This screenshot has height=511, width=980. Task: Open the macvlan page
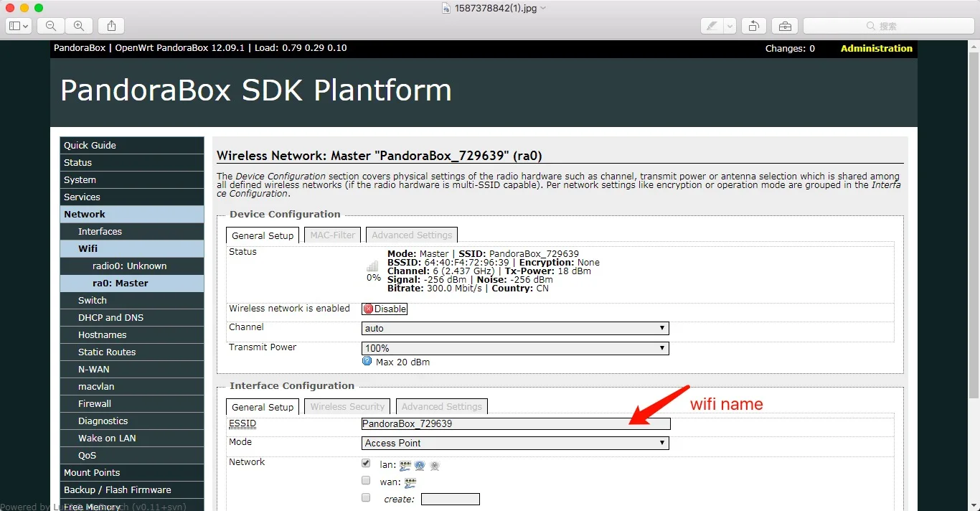tap(132, 386)
